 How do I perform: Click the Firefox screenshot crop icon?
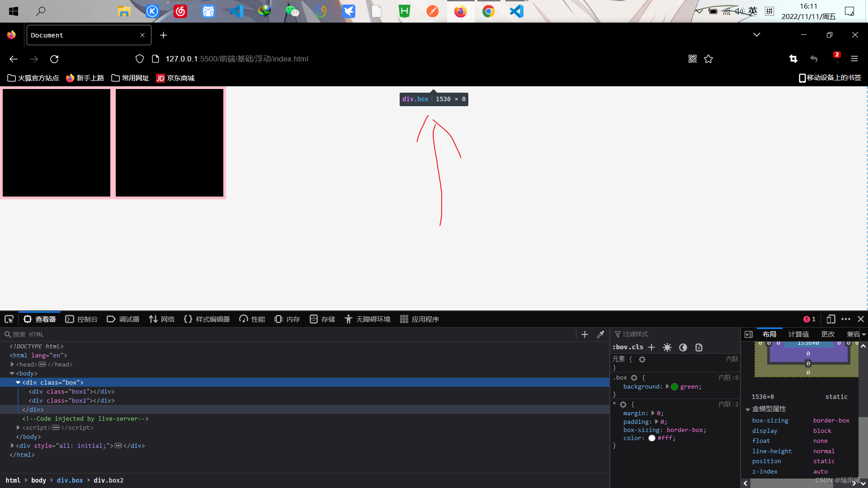[x=793, y=59]
